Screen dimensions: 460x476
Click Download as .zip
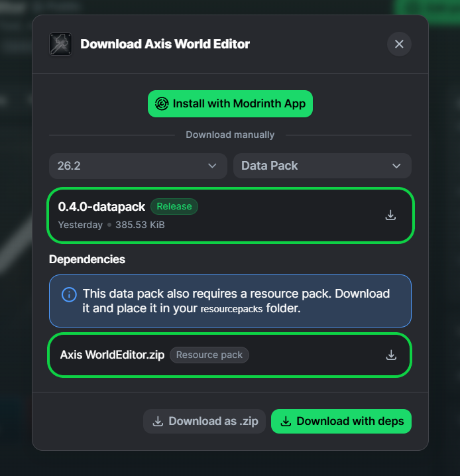[205, 422]
